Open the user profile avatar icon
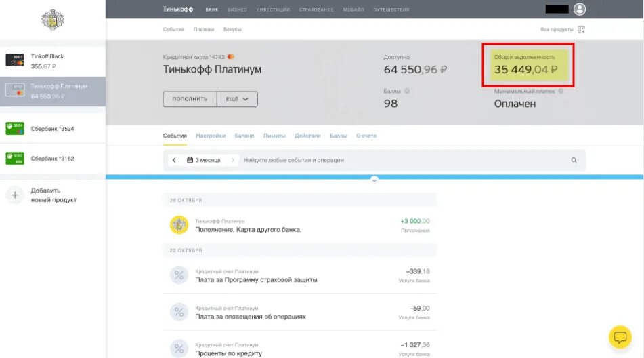Image resolution: width=644 pixels, height=358 pixels. click(580, 9)
